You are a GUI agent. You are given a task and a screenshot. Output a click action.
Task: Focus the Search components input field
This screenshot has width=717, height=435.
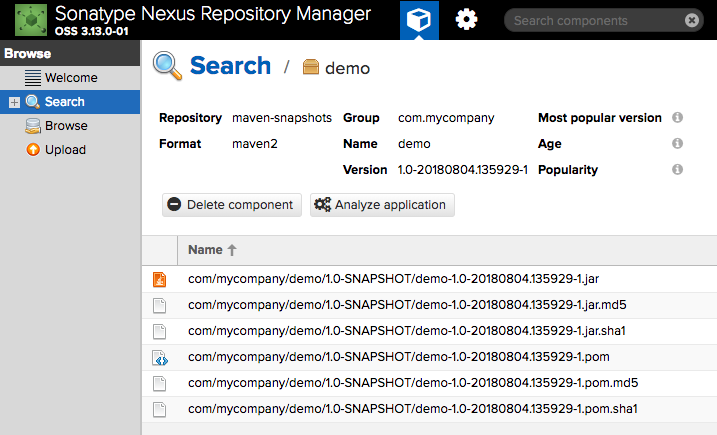tap(594, 20)
